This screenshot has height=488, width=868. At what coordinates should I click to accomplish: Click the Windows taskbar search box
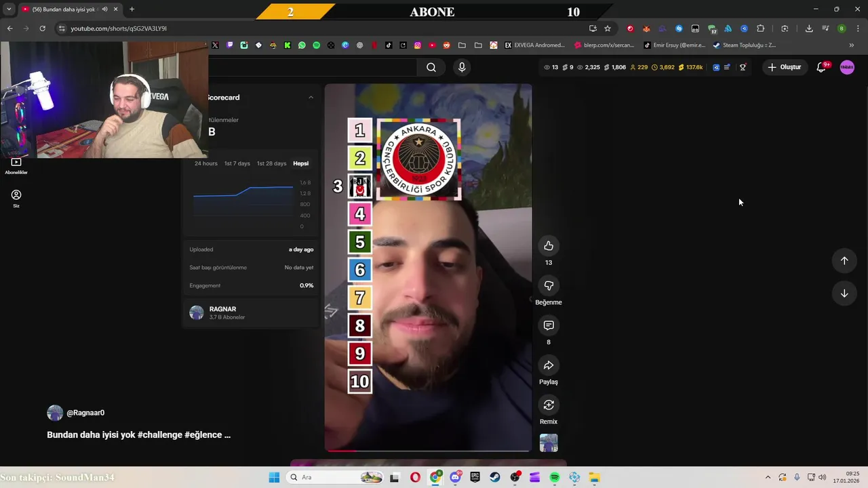pos(334,477)
